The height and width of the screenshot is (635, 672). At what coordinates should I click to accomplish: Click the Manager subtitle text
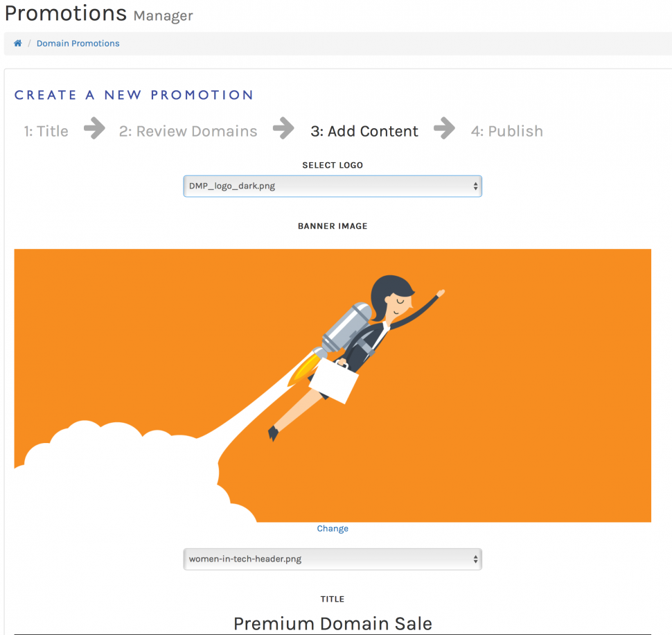pos(163,15)
